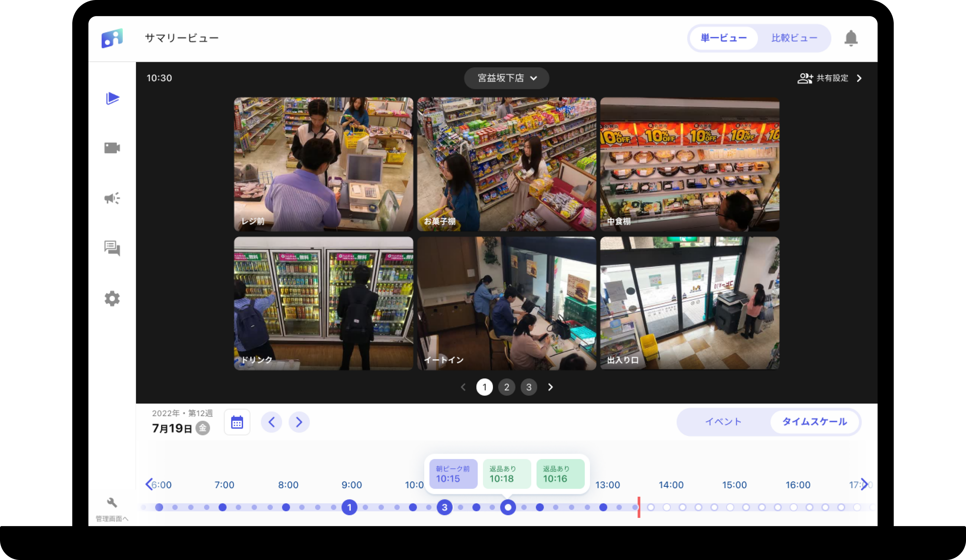966x560 pixels.
Task: Open the settings gear in sidebar
Action: [112, 298]
